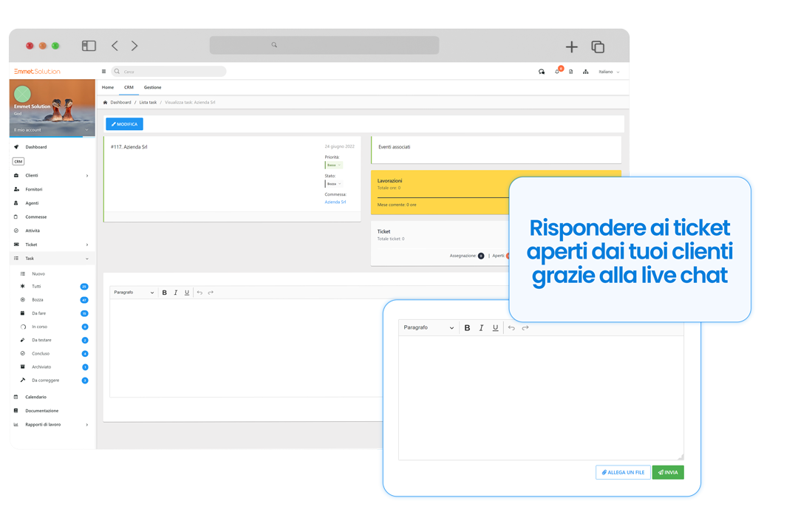Click the organization chart icon in header
798x532 pixels.
585,72
